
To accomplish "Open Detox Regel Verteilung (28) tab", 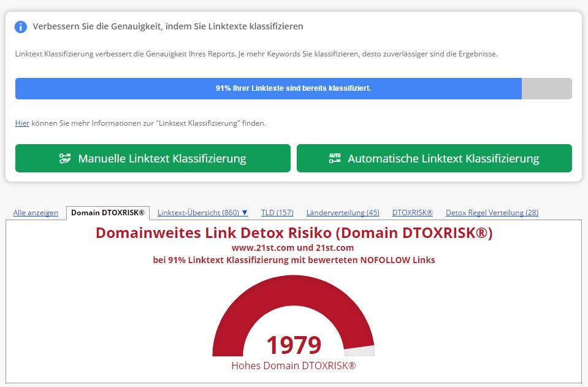I will pyautogui.click(x=492, y=213).
